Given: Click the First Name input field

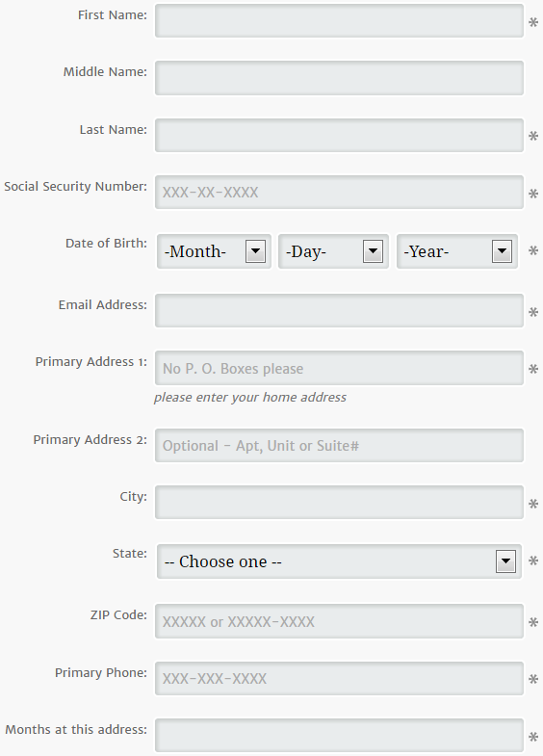Looking at the screenshot, I should pyautogui.click(x=339, y=21).
